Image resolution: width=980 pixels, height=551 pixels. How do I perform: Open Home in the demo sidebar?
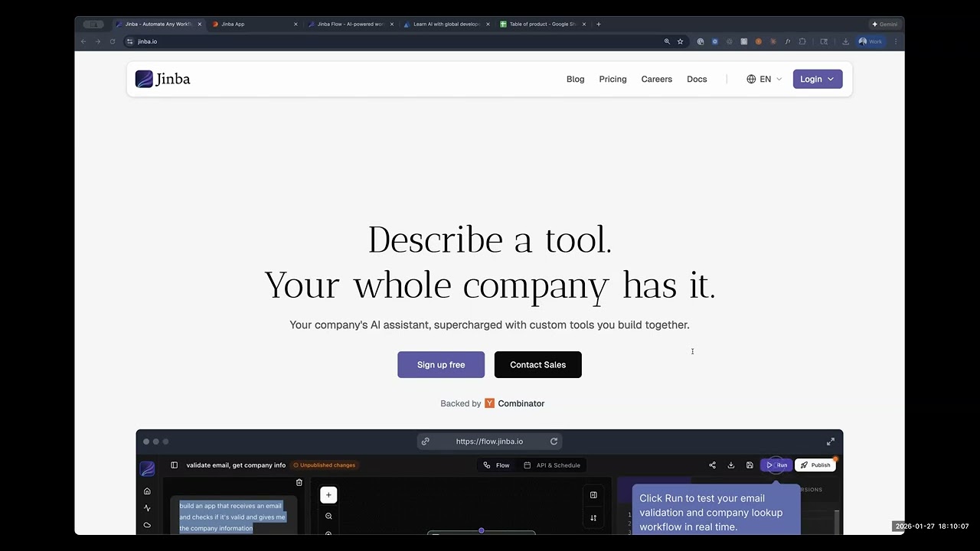pos(147,491)
